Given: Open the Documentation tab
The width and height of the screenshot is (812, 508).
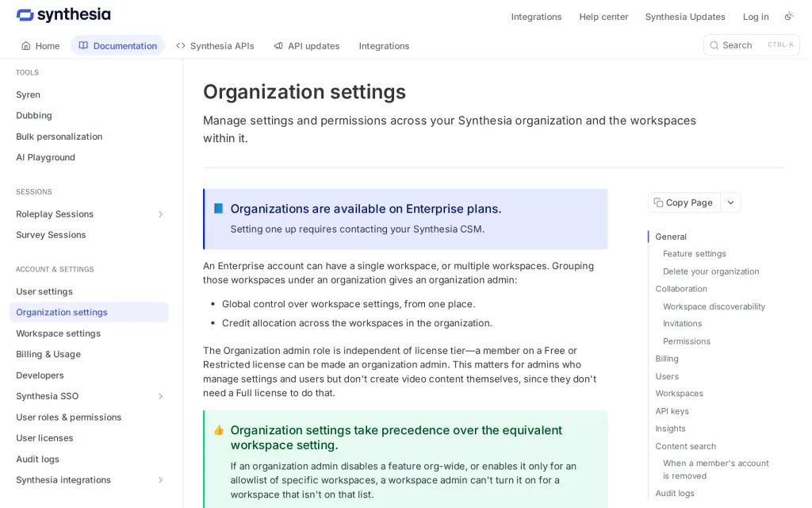Looking at the screenshot, I should point(117,45).
